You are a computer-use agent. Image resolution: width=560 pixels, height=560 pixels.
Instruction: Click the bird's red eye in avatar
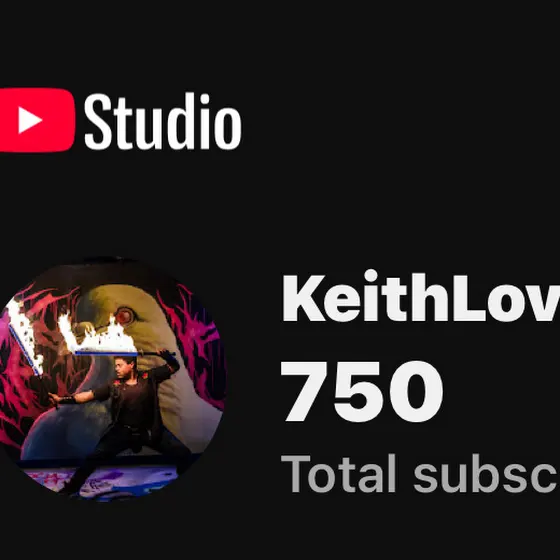(x=124, y=315)
